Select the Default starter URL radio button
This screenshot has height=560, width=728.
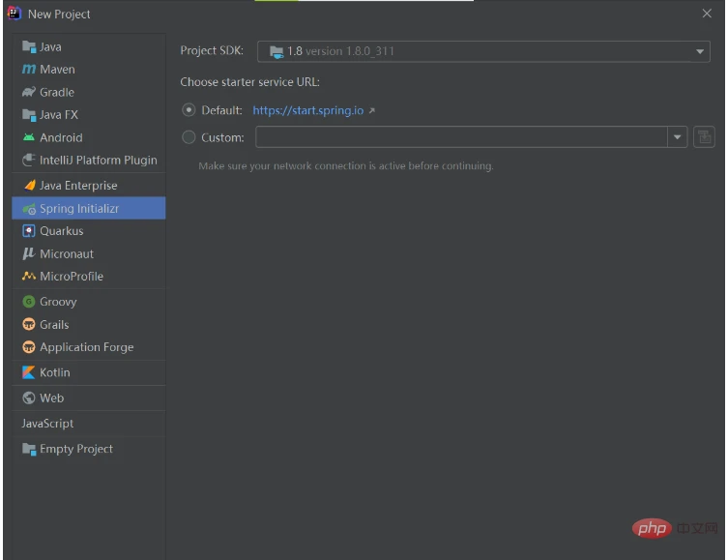[189, 110]
